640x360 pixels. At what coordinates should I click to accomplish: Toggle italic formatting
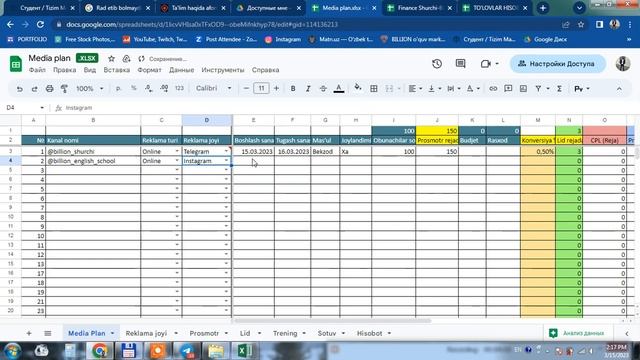coord(308,89)
